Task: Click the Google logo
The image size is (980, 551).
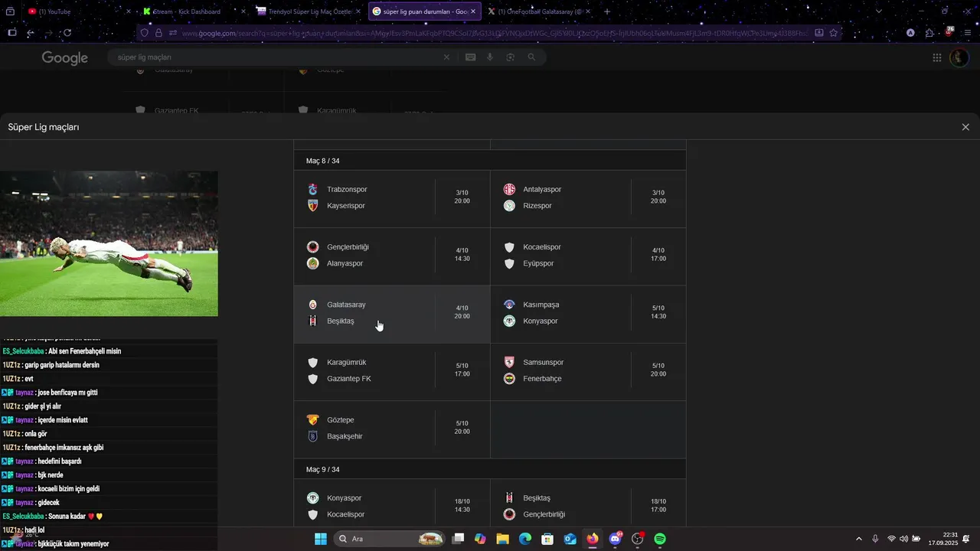Action: pyautogui.click(x=64, y=58)
